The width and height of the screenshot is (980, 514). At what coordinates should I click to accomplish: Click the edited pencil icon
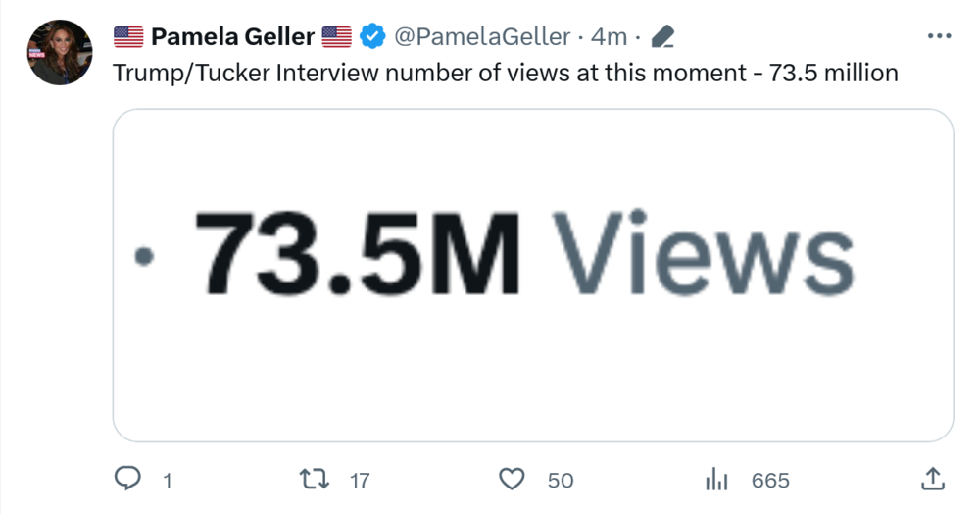click(x=663, y=37)
